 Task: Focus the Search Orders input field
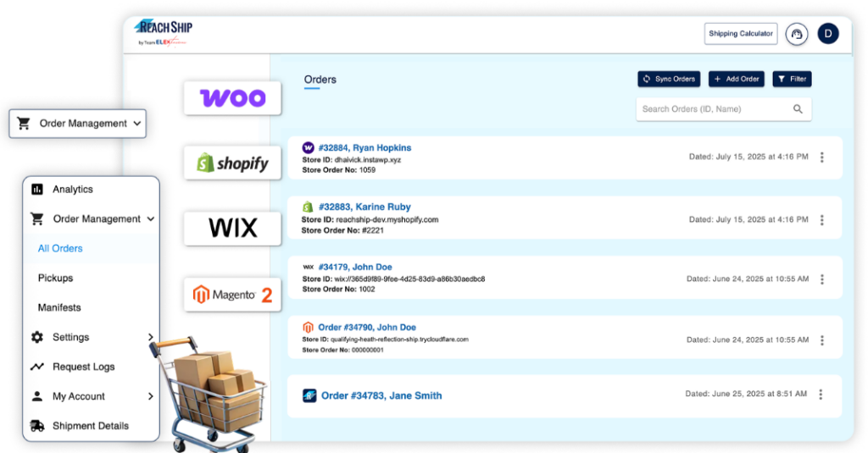pyautogui.click(x=724, y=109)
